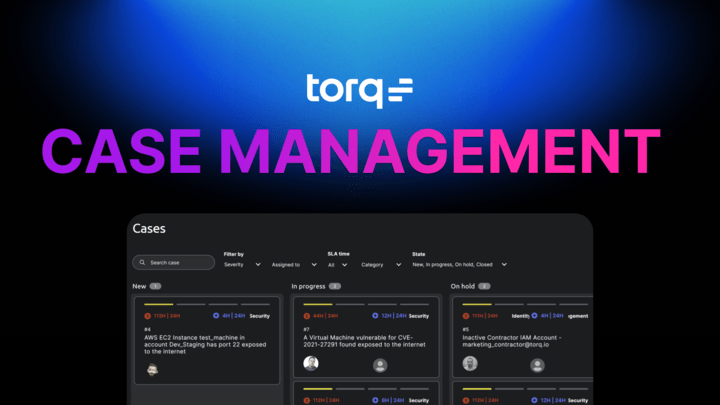Open the Assigned to filter dropdown
The height and width of the screenshot is (405, 720).
(294, 265)
